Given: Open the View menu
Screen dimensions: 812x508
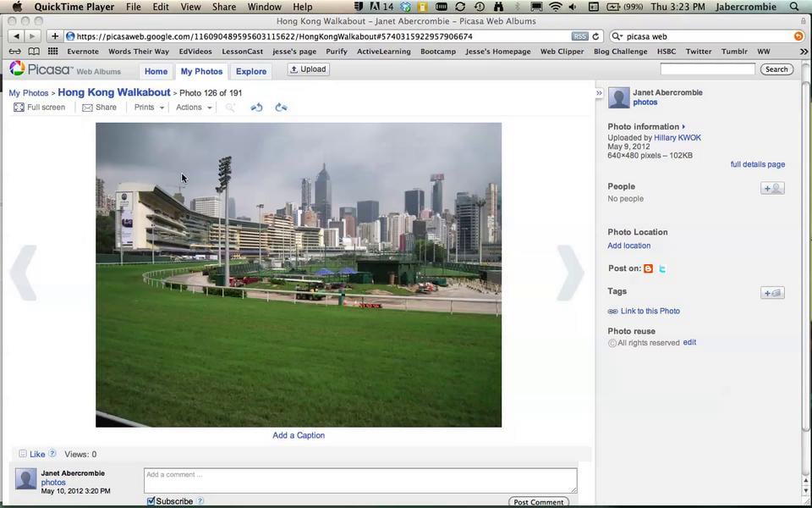Looking at the screenshot, I should click(x=190, y=7).
